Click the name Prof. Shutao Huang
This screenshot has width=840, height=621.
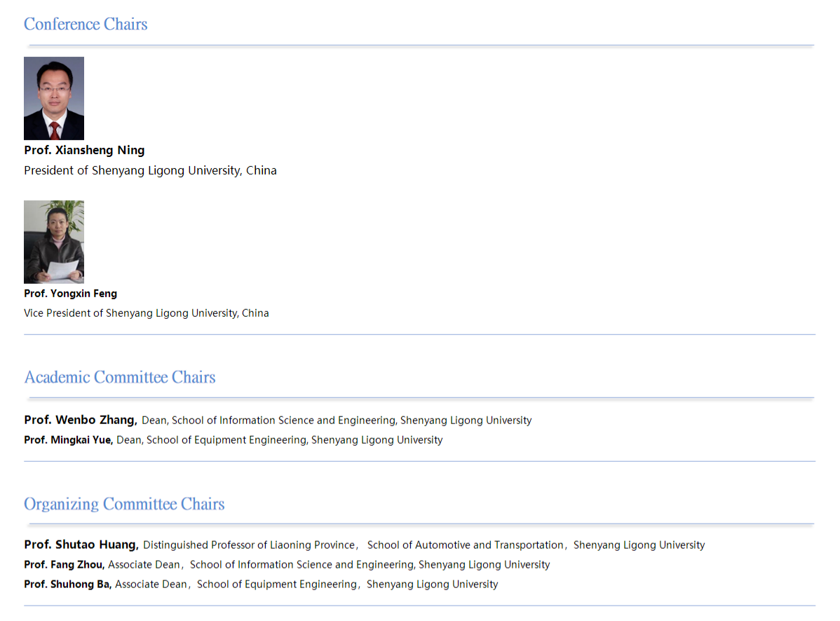(81, 545)
